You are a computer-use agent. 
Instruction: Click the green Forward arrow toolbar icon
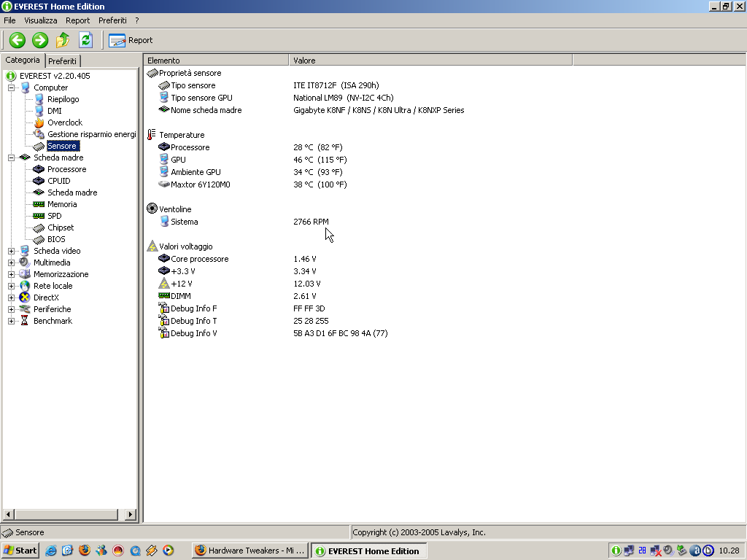coord(40,40)
